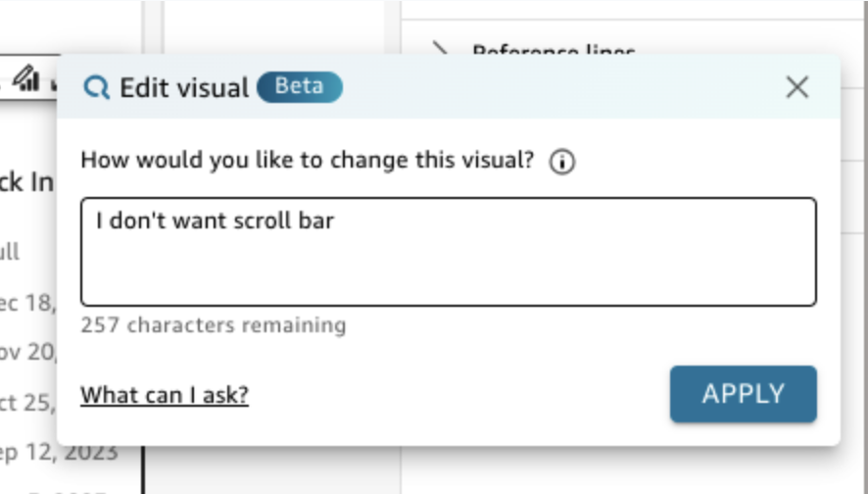Click the 'How would you like to change' label
Screen dimensions: 868x494
point(308,160)
